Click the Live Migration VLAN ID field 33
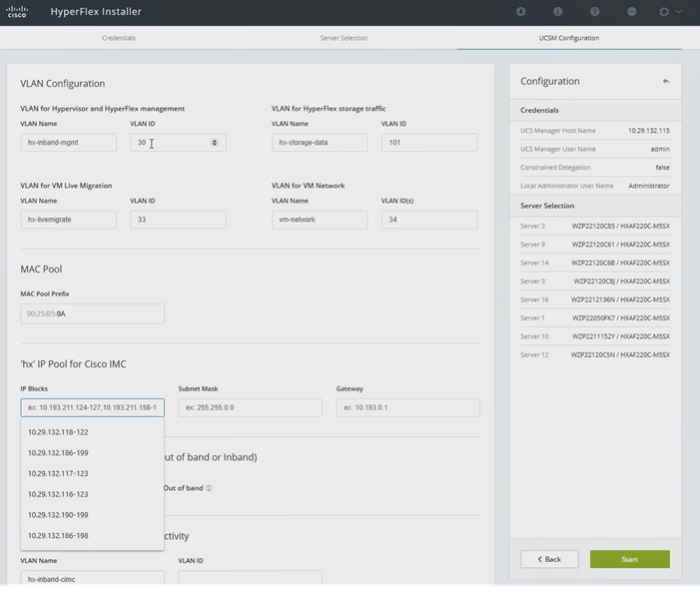The image size is (700, 594). [x=178, y=220]
